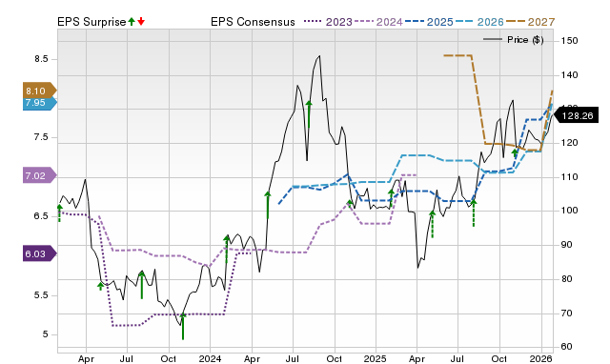This screenshot has height=364, width=610.
Task: Click the 2025 x-axis label
Action: pos(376,358)
